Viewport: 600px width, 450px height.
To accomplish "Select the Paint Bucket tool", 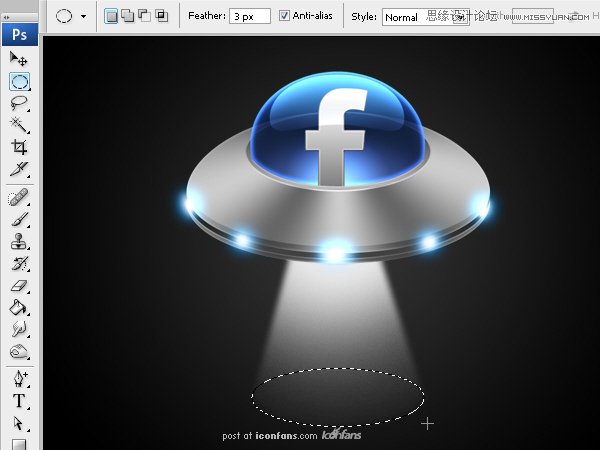I will pyautogui.click(x=19, y=307).
